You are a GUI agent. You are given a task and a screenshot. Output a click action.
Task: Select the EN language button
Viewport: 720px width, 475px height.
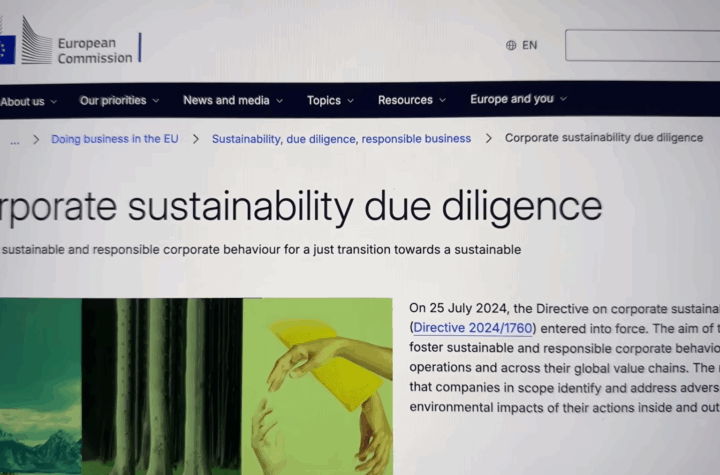coord(522,45)
